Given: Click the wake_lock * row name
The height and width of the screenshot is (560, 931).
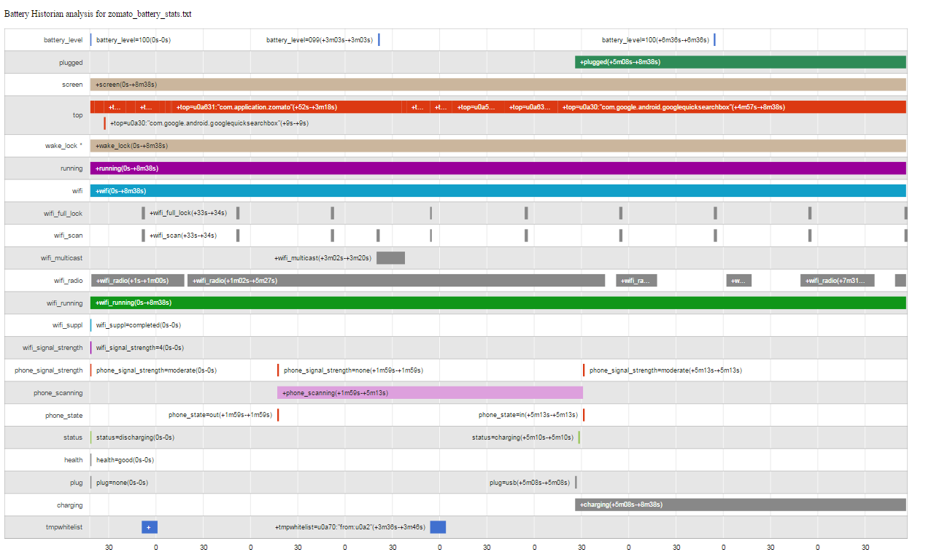Looking at the screenshot, I should click(64, 146).
